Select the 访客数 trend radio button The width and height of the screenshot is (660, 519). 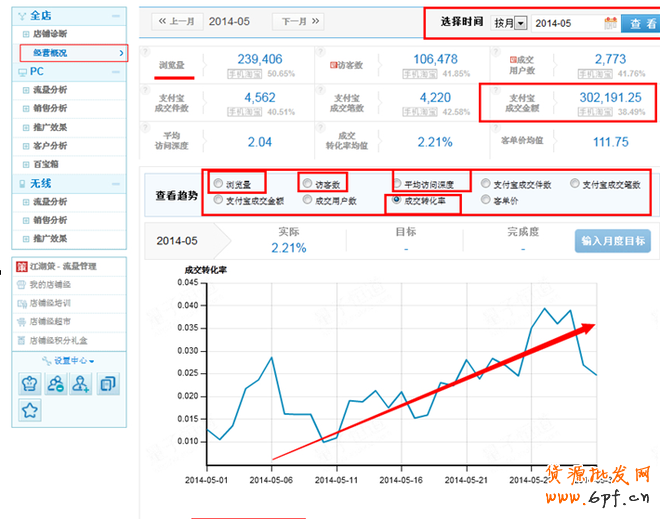pos(307,183)
